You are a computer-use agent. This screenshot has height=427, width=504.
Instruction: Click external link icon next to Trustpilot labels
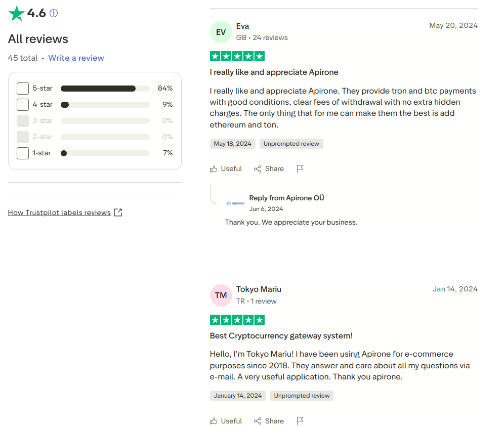click(x=118, y=212)
